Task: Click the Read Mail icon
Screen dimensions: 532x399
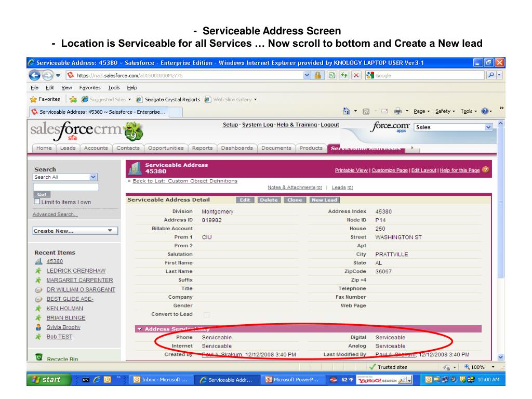Action: click(x=385, y=111)
